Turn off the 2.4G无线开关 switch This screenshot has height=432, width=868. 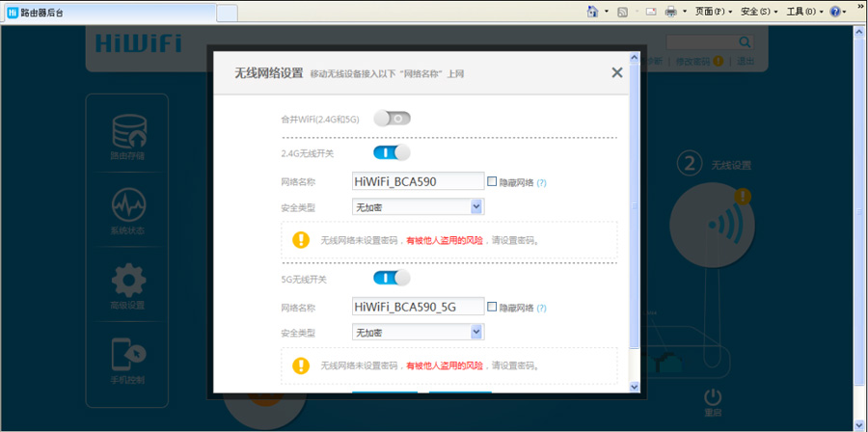[x=393, y=152]
